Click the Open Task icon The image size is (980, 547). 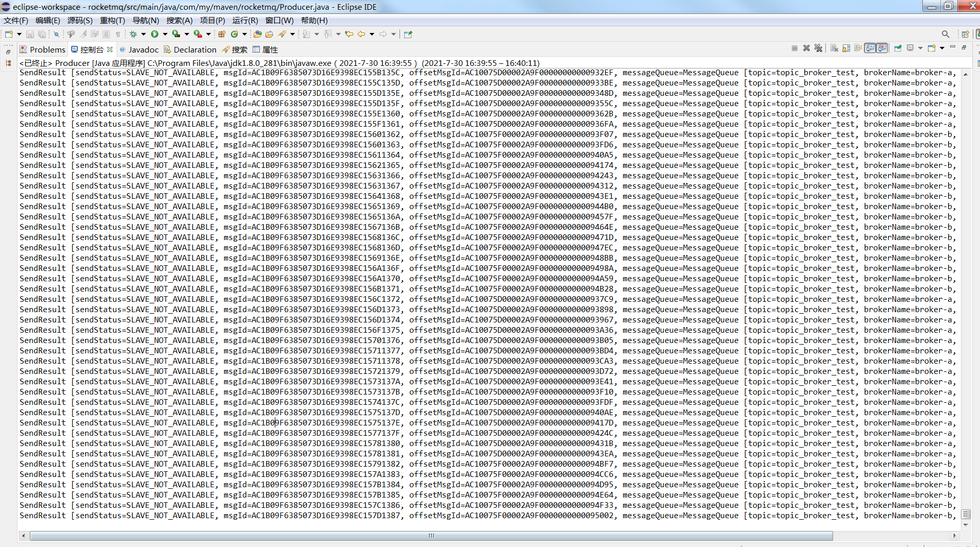click(269, 34)
